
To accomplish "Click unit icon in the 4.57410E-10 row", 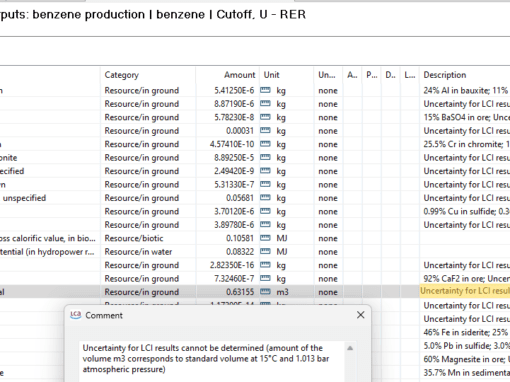I will tap(265, 144).
